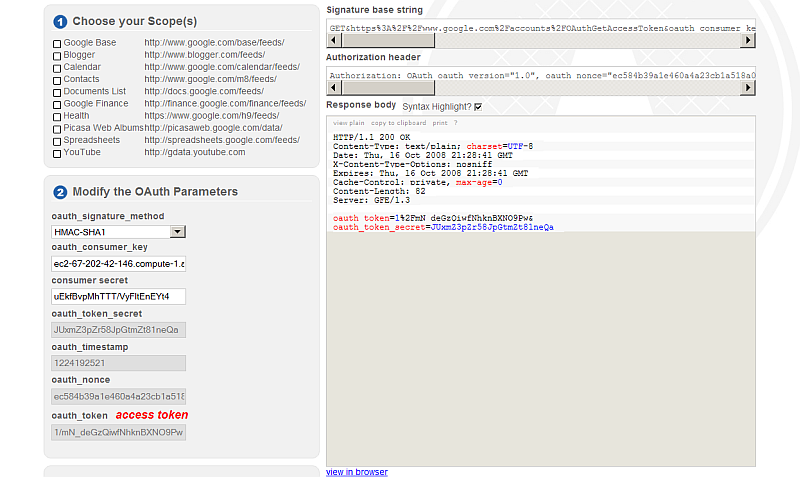800x477 pixels.
Task: Click 'copy to clipboard' in response toolbar
Action: click(x=398, y=122)
